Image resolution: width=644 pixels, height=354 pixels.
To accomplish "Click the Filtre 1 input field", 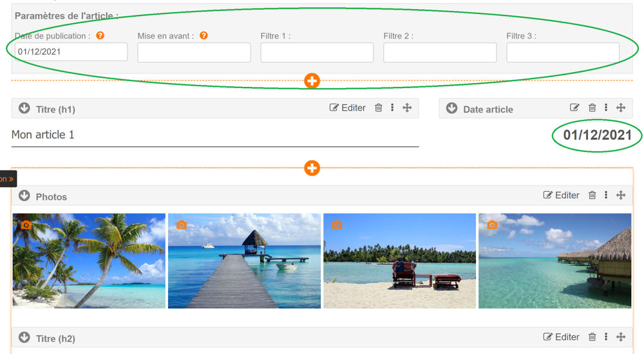I will [317, 53].
